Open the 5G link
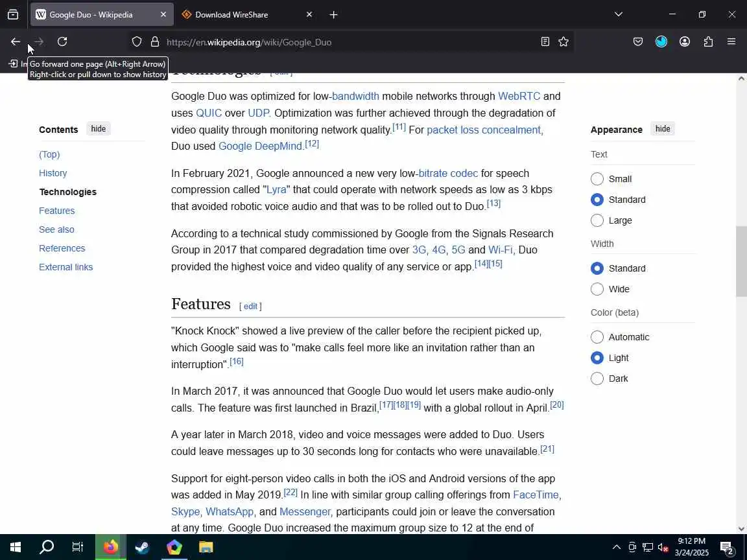The height and width of the screenshot is (560, 747). (458, 250)
